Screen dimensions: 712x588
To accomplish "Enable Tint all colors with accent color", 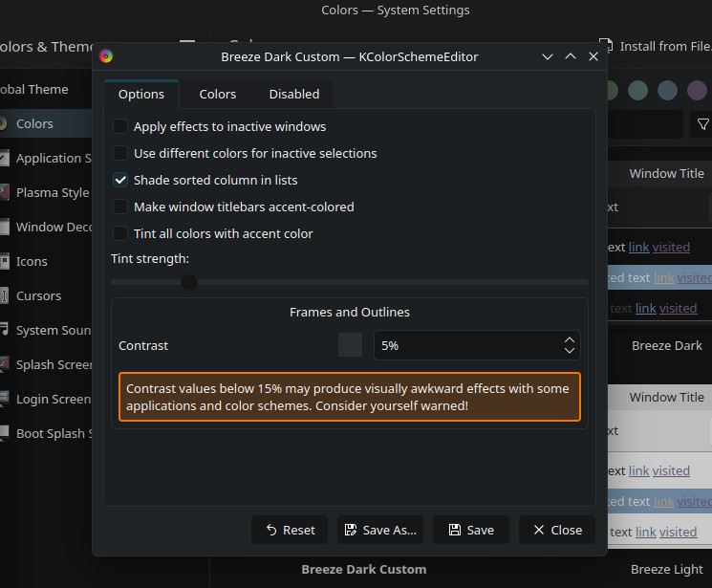I will click(120, 233).
